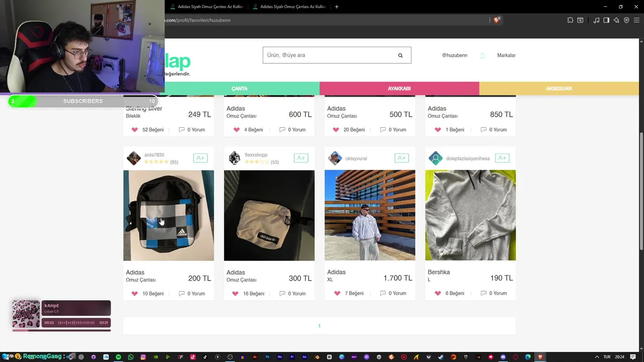Click the 16 Beğeni like count
Viewport: 644px width, 362px height.
pos(254,294)
